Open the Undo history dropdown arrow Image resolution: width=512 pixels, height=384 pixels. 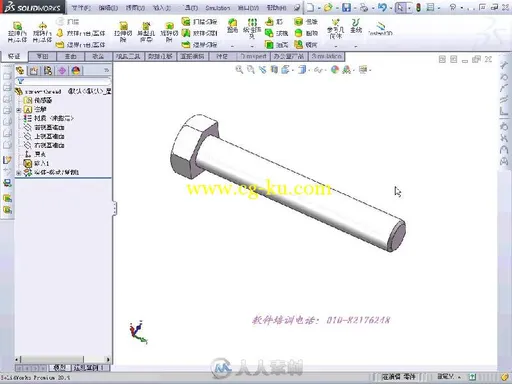click(390, 8)
